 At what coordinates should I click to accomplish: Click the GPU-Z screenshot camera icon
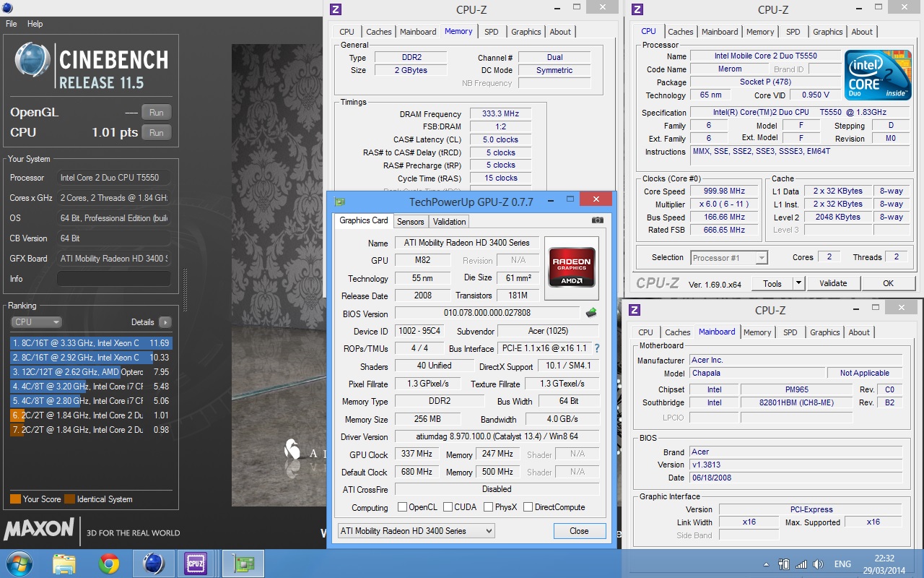(598, 220)
